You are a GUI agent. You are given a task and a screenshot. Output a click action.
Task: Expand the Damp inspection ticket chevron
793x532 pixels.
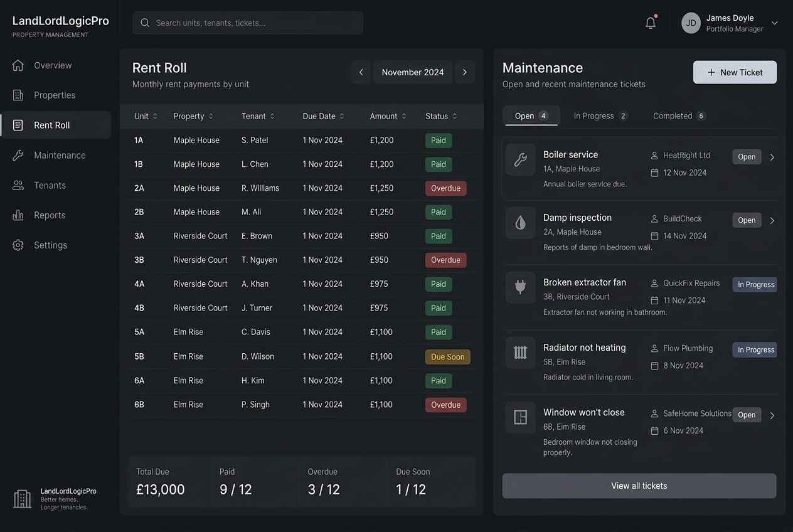pyautogui.click(x=772, y=220)
